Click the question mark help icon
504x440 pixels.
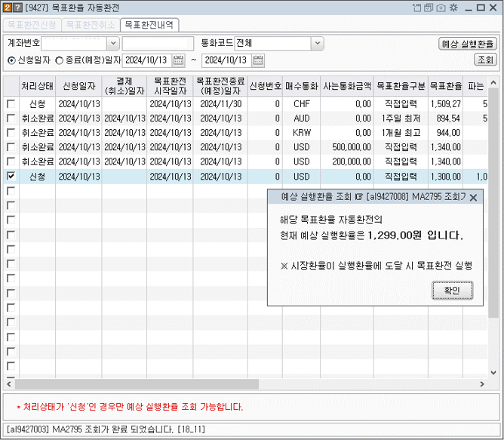17,8
